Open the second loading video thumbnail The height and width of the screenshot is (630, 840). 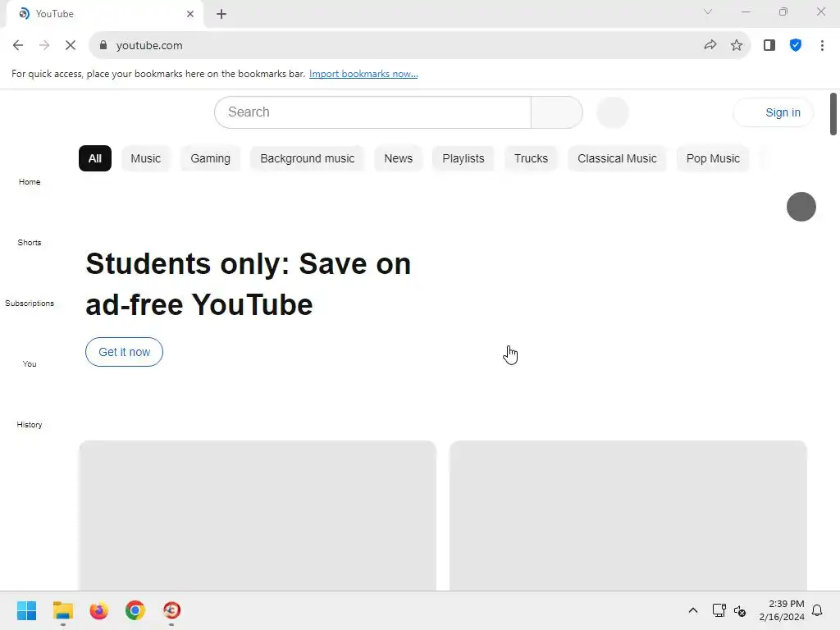pos(628,515)
